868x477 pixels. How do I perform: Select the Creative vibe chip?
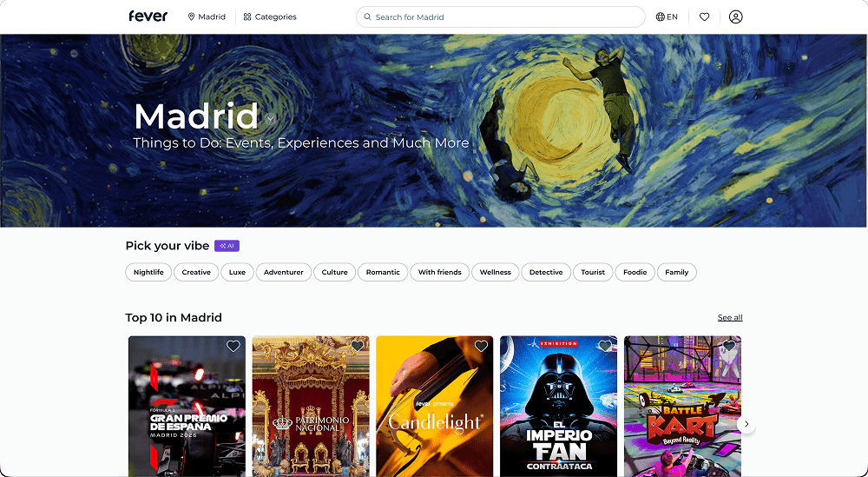pyautogui.click(x=196, y=272)
